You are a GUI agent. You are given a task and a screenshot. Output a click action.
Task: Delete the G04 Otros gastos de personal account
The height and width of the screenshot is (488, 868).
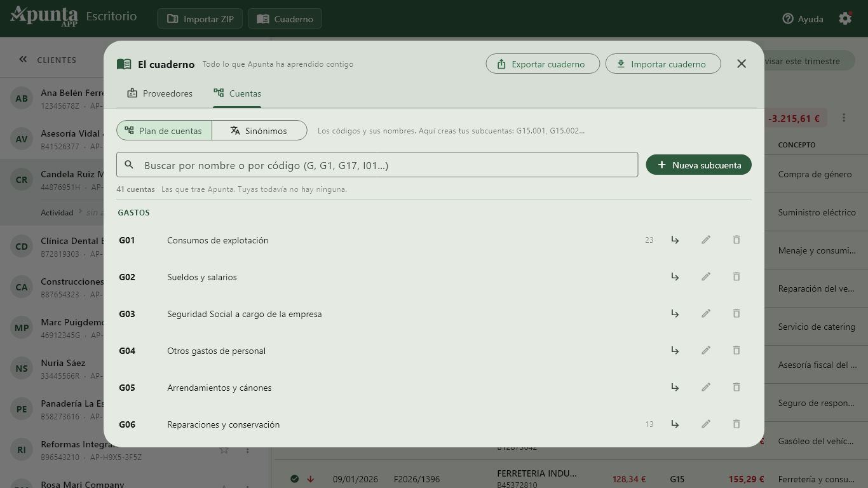pos(736,351)
